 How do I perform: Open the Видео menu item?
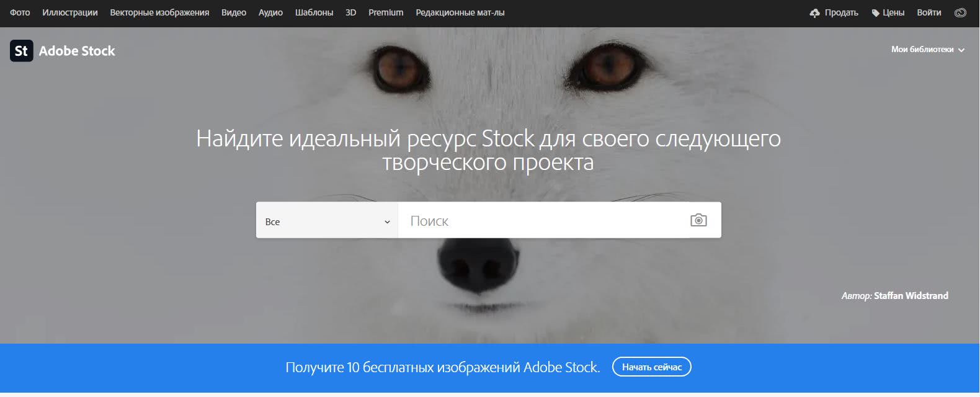coord(234,12)
